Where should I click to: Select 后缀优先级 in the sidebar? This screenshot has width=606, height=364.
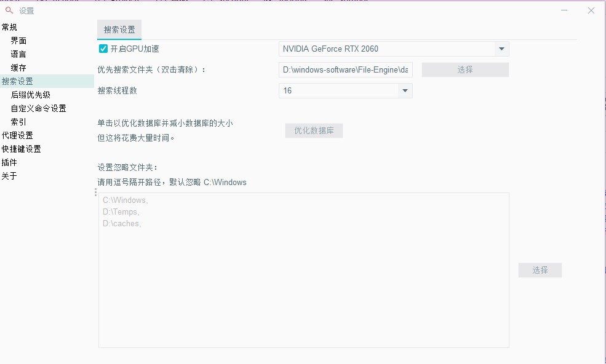coord(31,95)
